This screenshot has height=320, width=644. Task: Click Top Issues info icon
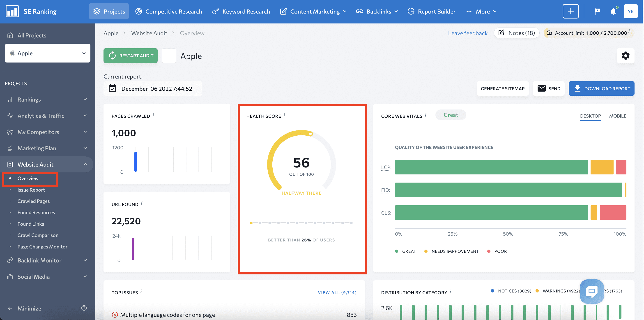tap(141, 291)
